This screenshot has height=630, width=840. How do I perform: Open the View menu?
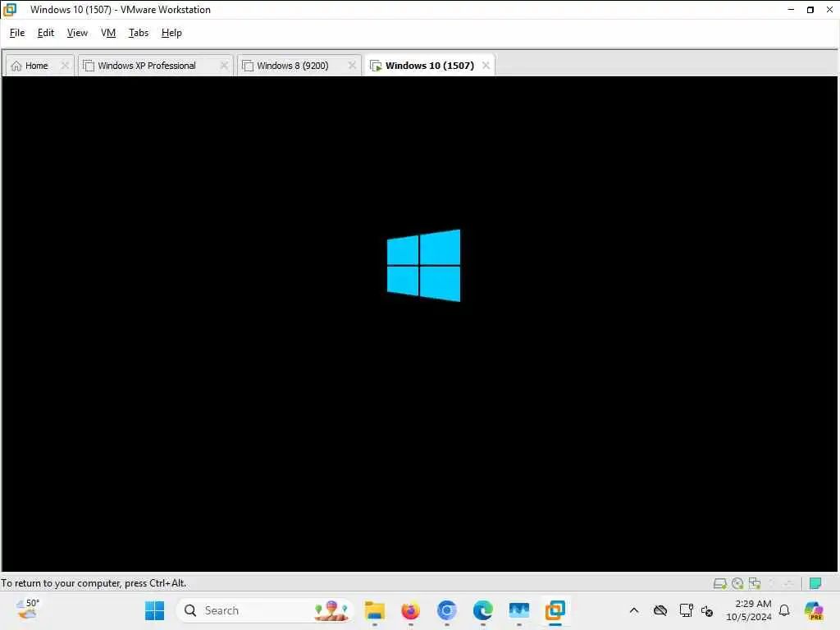tap(77, 33)
